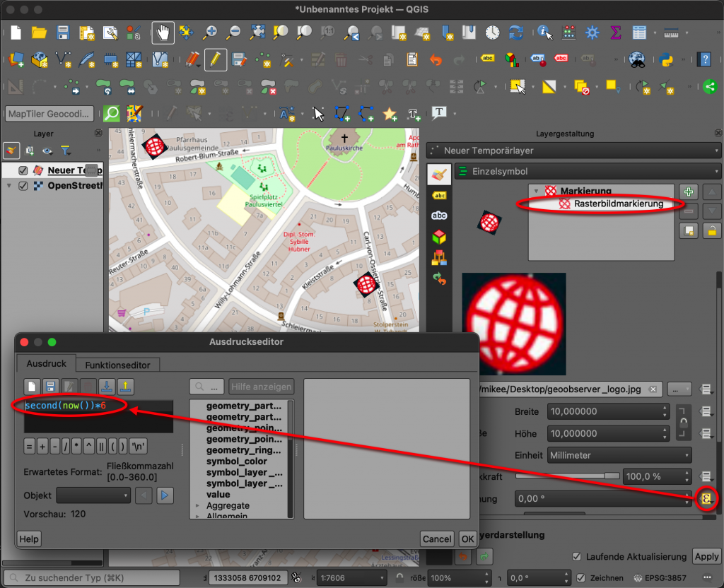Adjust the opacity slider in Layergestaltung

pyautogui.click(x=568, y=476)
